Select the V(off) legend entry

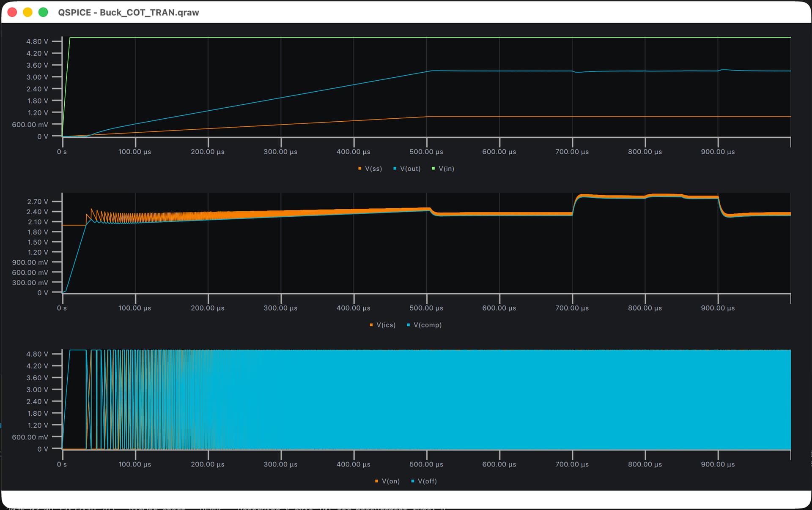click(427, 481)
